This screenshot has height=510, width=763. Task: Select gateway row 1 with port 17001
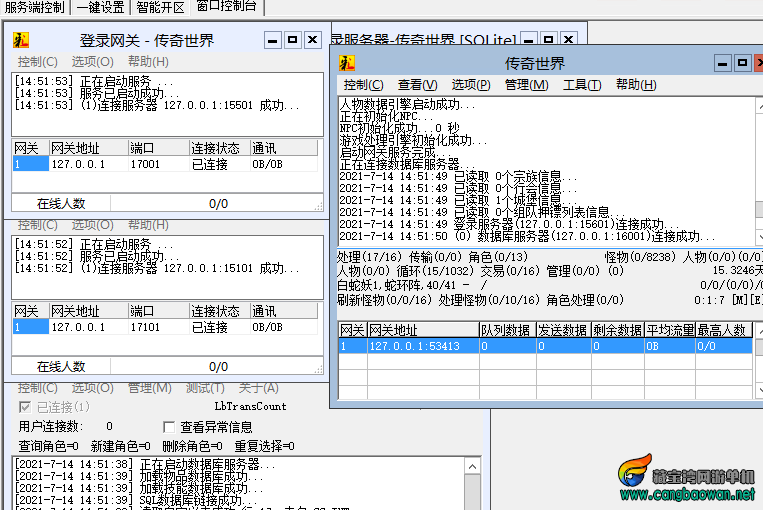[165, 164]
